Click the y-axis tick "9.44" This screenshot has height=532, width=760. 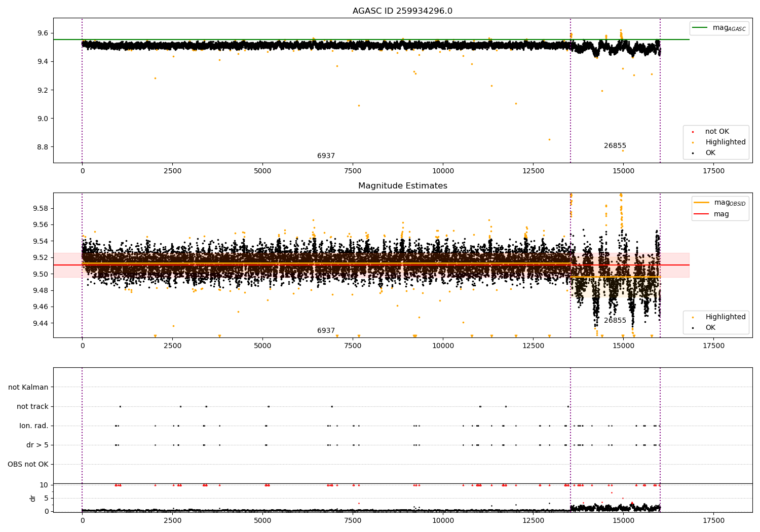coord(41,323)
